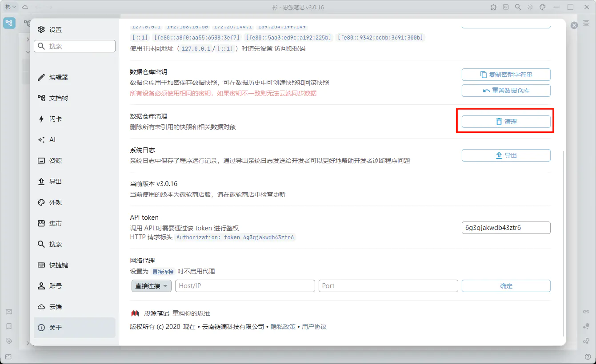Confirm proxy settings with 确定
596x364 pixels.
click(x=506, y=286)
